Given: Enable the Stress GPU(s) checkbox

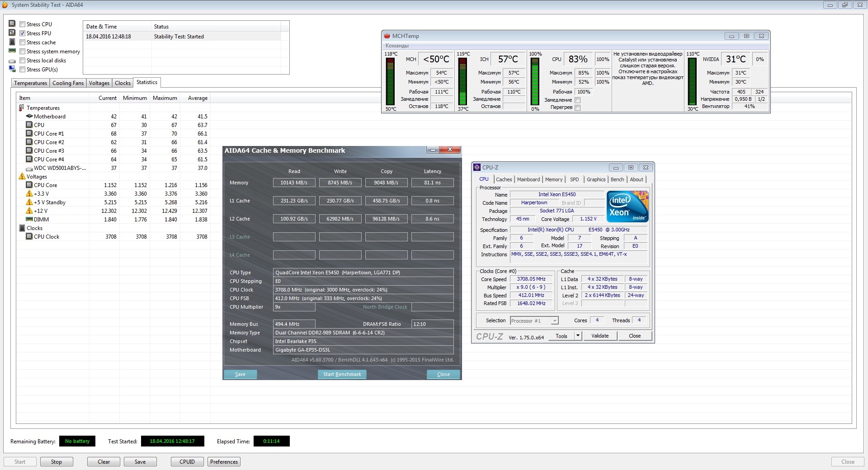Looking at the screenshot, I should tap(22, 70).
